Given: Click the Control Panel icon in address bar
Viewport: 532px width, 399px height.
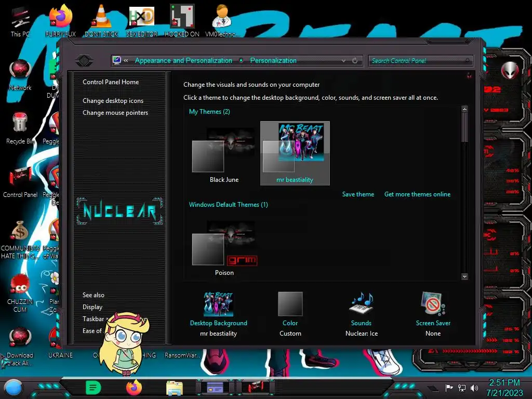Looking at the screenshot, I should click(117, 60).
